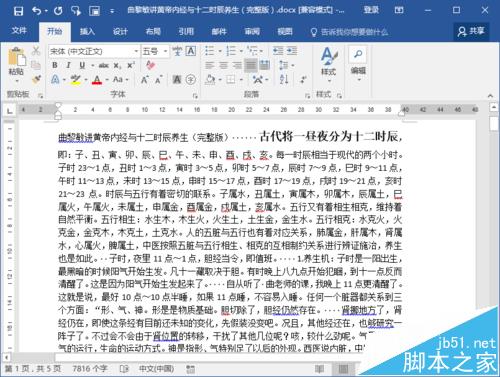The width and height of the screenshot is (500, 377).
Task: Sort text with A-Z sort icon
Action: point(284,79)
